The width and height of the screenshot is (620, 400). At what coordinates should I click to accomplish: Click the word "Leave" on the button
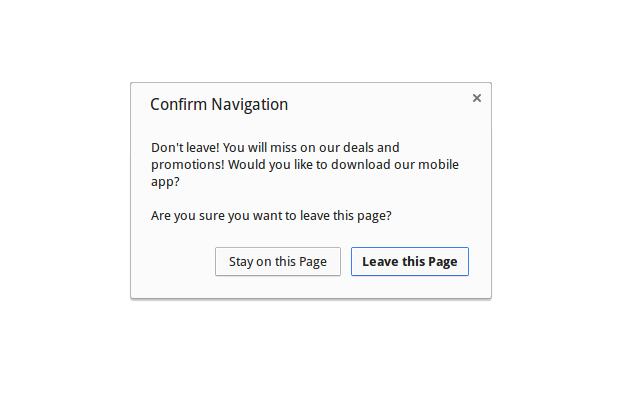click(379, 262)
